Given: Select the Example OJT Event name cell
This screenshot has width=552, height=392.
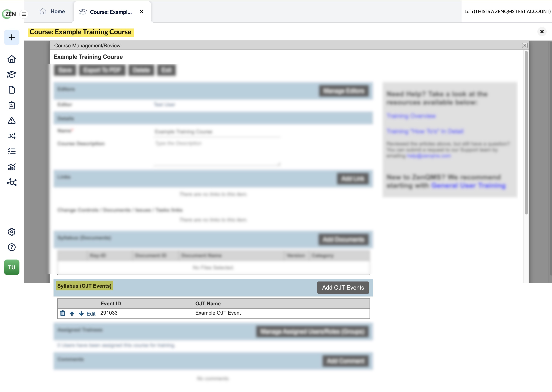Looking at the screenshot, I should point(281,313).
